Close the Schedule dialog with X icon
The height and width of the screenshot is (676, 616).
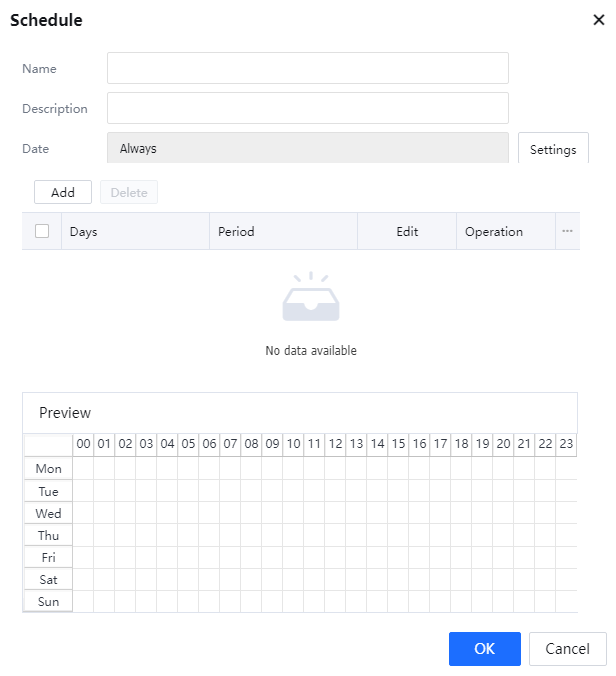click(599, 20)
